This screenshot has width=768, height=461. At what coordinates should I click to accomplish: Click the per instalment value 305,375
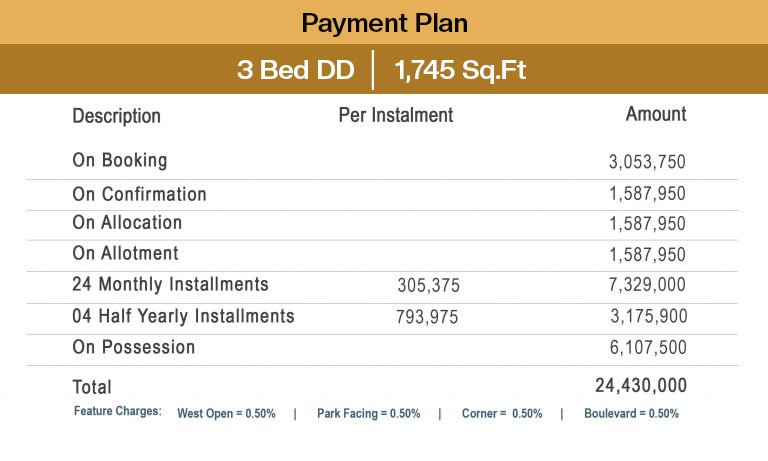tap(429, 285)
